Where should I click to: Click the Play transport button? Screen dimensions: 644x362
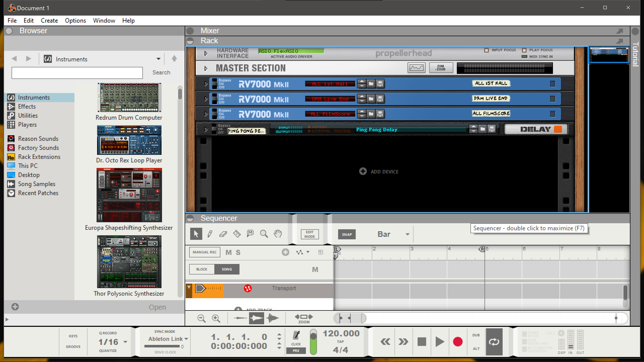440,342
